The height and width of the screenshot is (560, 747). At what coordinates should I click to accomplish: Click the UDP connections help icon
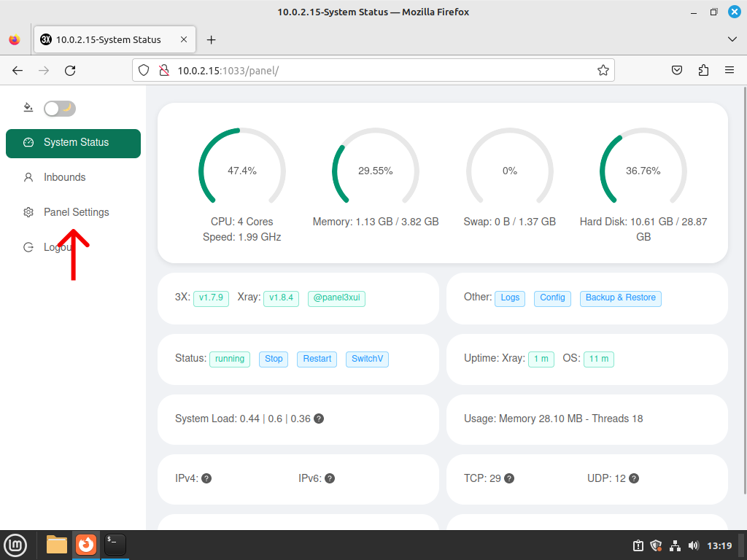634,478
